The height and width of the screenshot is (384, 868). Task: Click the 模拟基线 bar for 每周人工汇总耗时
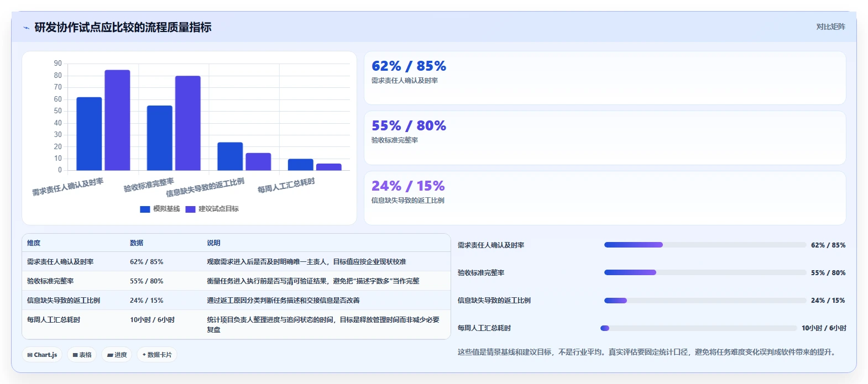pyautogui.click(x=300, y=165)
